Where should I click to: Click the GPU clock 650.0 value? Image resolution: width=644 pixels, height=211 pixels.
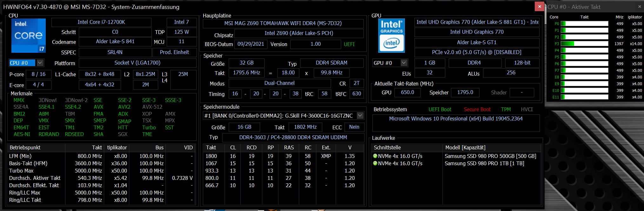tap(407, 92)
